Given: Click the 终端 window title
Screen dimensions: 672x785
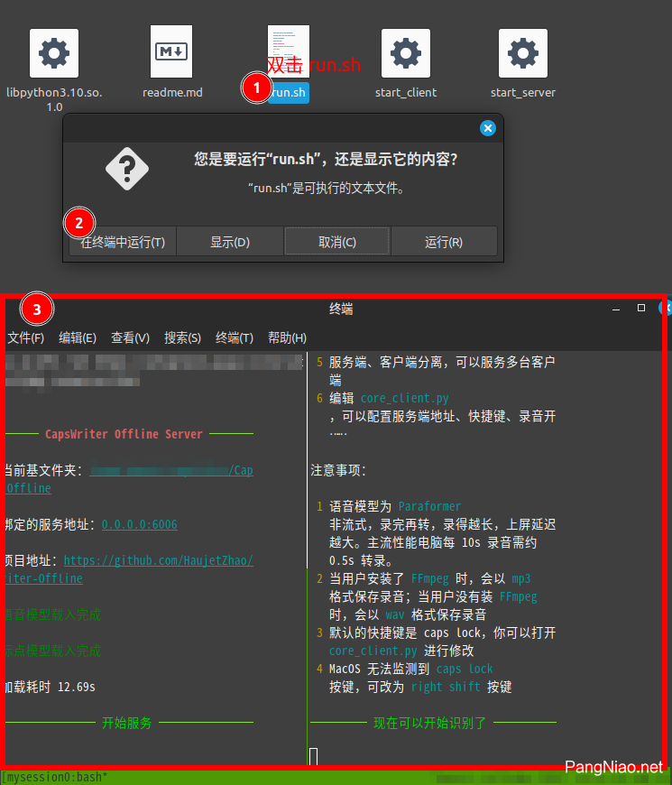Looking at the screenshot, I should 341,309.
